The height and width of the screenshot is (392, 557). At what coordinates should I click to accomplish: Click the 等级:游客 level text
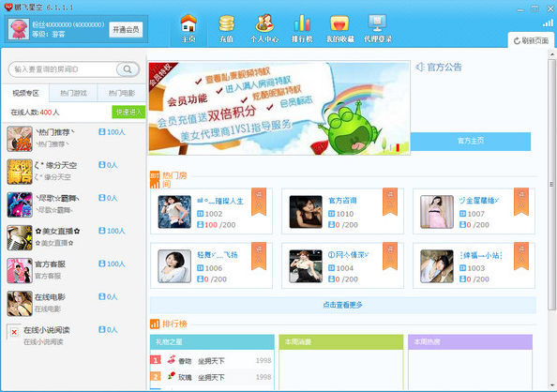click(49, 35)
